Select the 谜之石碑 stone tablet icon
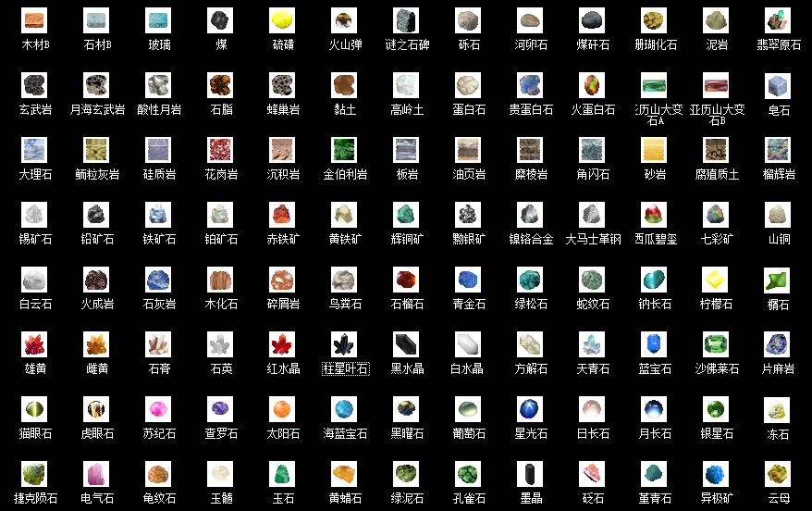812x511 pixels. point(406,20)
